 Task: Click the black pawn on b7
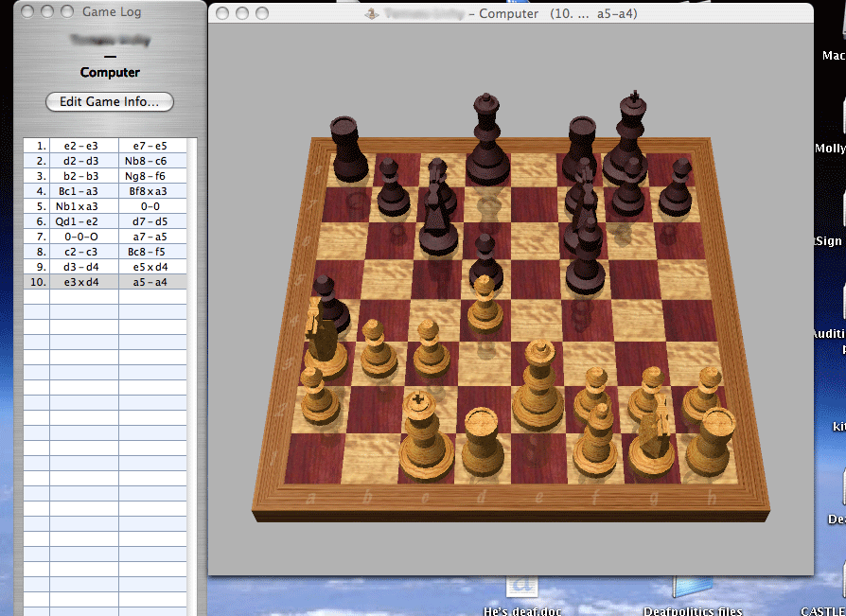[x=393, y=189]
